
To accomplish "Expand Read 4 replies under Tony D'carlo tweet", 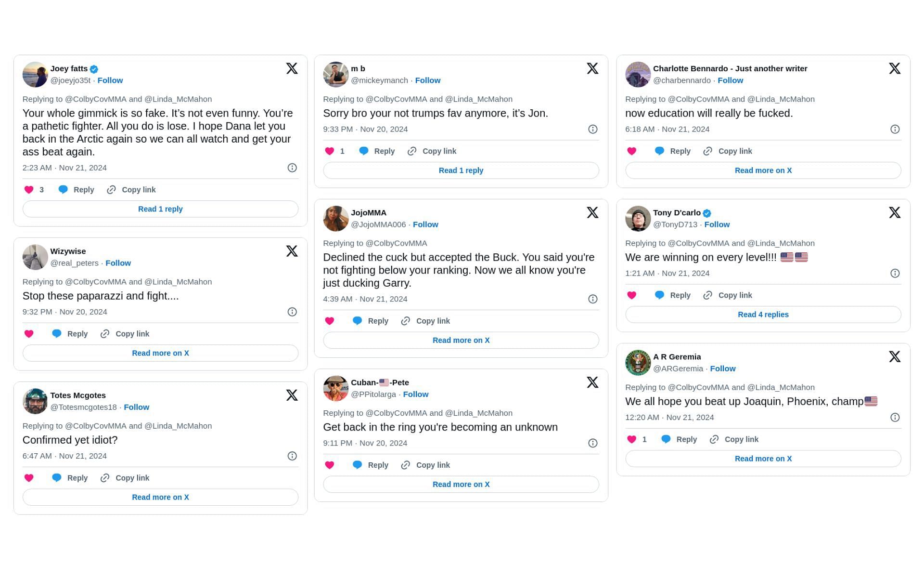I will click(x=763, y=315).
